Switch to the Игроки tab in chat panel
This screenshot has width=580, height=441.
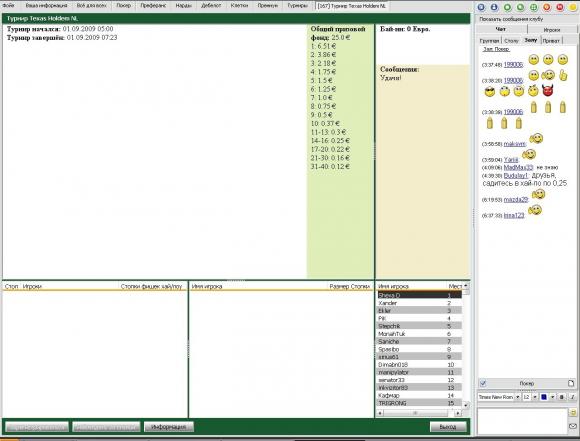point(552,30)
